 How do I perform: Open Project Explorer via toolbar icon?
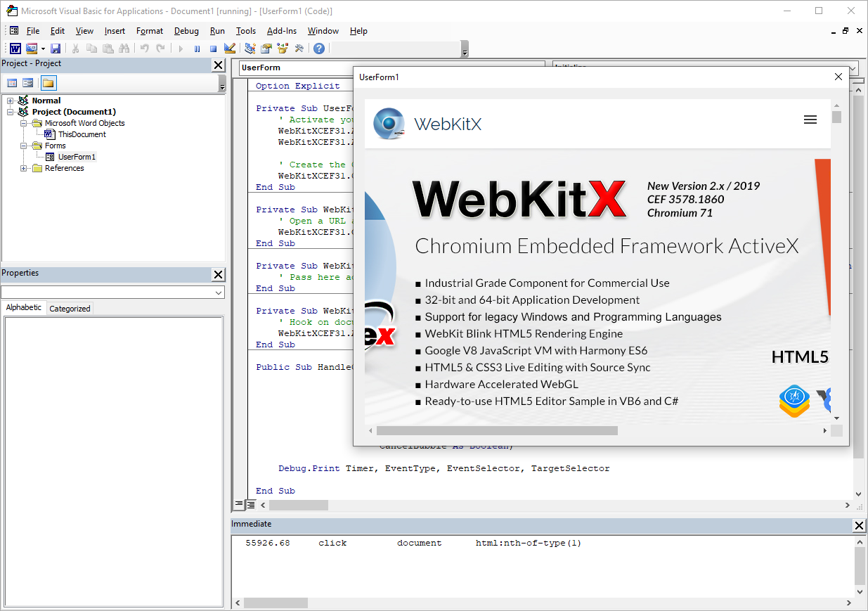250,49
